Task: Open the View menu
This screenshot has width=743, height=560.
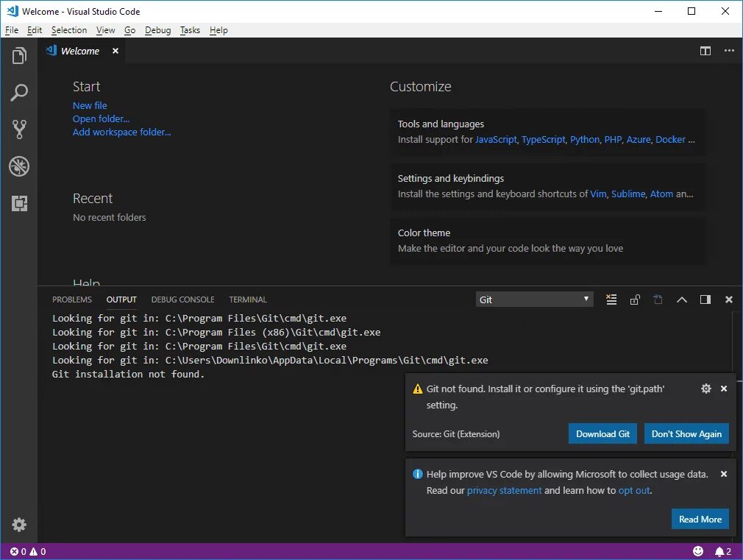Action: tap(106, 30)
